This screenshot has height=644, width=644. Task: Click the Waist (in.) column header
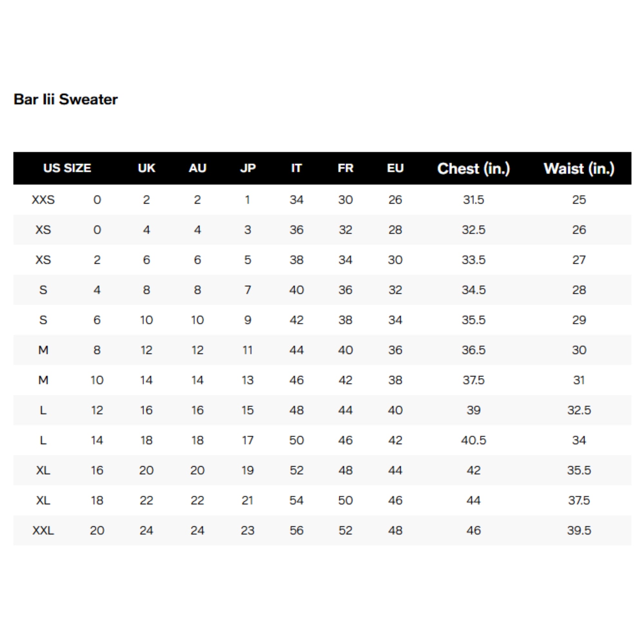(579, 168)
